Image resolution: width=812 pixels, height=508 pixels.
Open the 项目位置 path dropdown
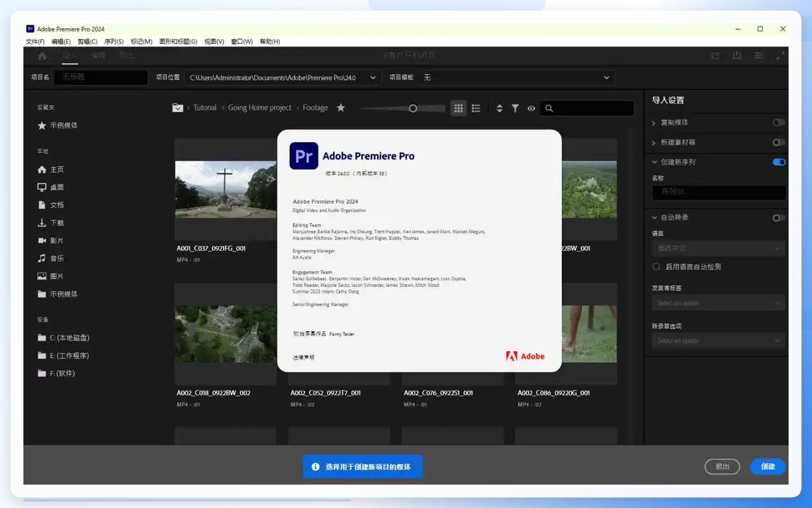pyautogui.click(x=282, y=78)
